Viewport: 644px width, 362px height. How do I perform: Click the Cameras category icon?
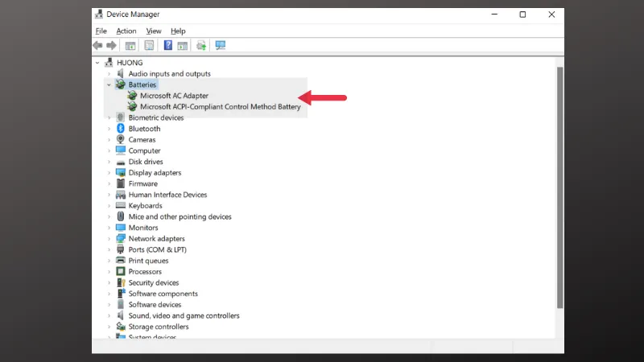[121, 140]
